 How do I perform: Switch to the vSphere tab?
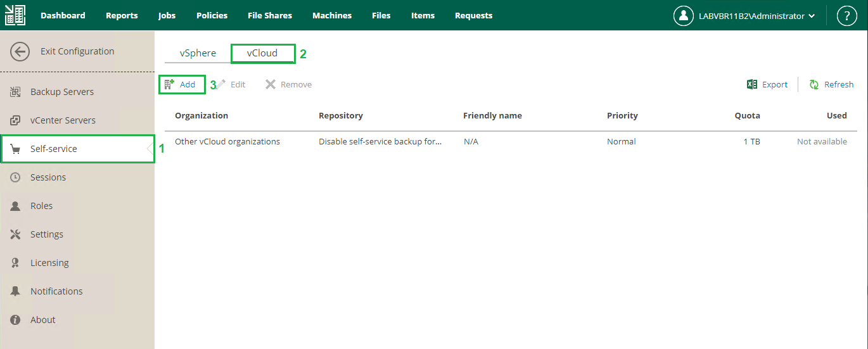[x=198, y=53]
